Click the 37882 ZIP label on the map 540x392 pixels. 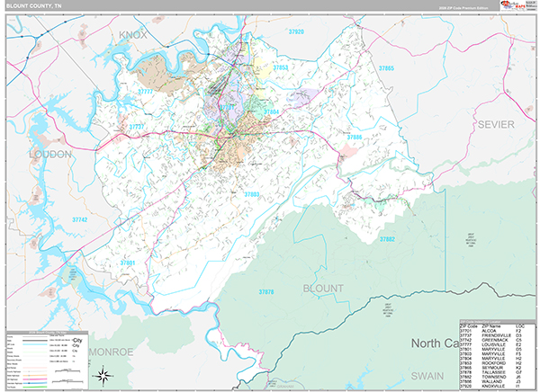pos(387,239)
